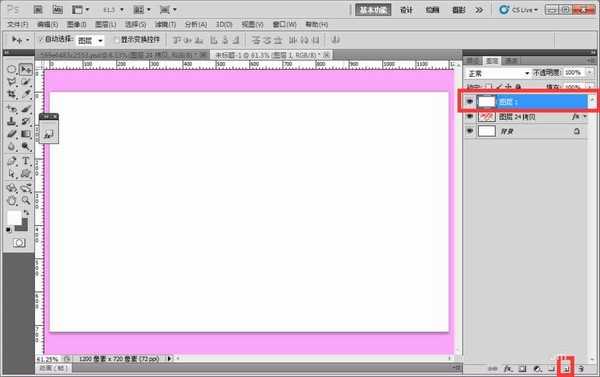Click icon in small floating collapsed panel

pyautogui.click(x=49, y=134)
